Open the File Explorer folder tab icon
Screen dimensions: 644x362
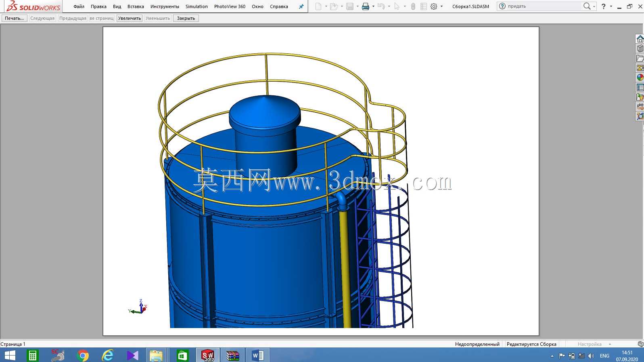(x=640, y=58)
